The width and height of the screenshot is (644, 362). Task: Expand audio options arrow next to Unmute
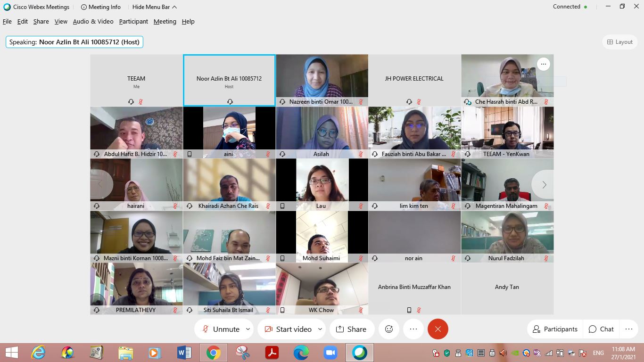coord(248,329)
